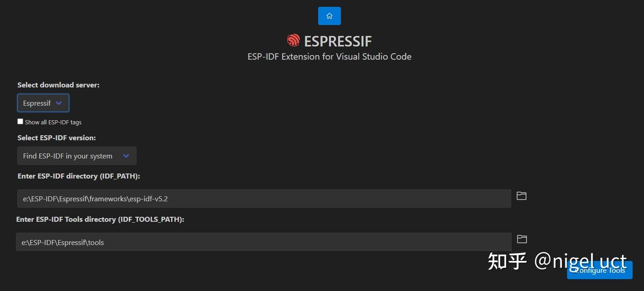Select the IDF_TOOLS_PATH text field
644x291 pixels.
(x=264, y=242)
